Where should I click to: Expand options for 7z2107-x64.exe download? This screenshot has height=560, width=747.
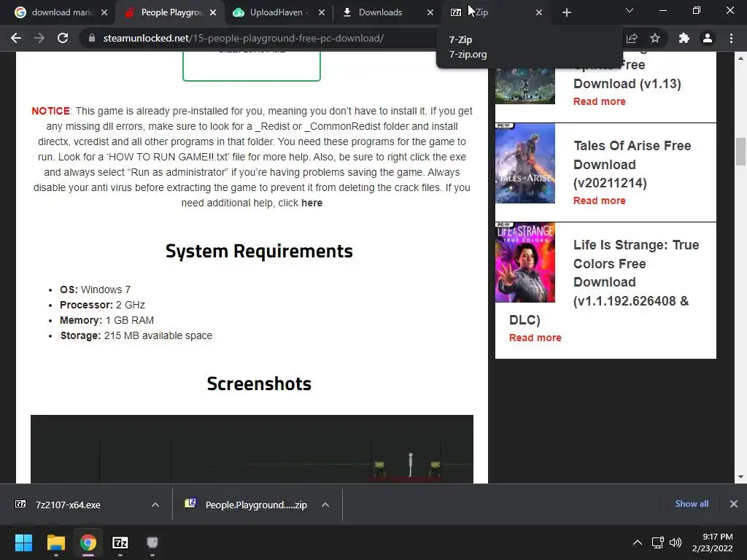(155, 505)
